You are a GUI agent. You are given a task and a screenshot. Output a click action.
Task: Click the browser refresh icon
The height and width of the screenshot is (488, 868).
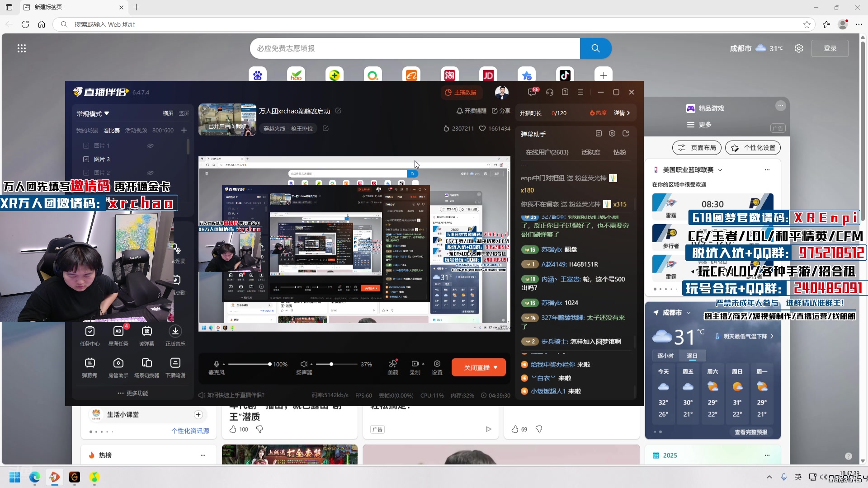click(25, 24)
